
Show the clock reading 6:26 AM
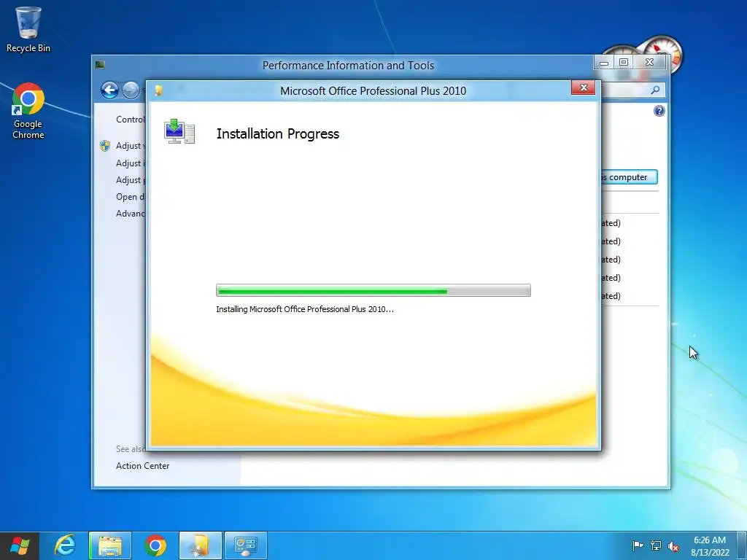point(710,545)
